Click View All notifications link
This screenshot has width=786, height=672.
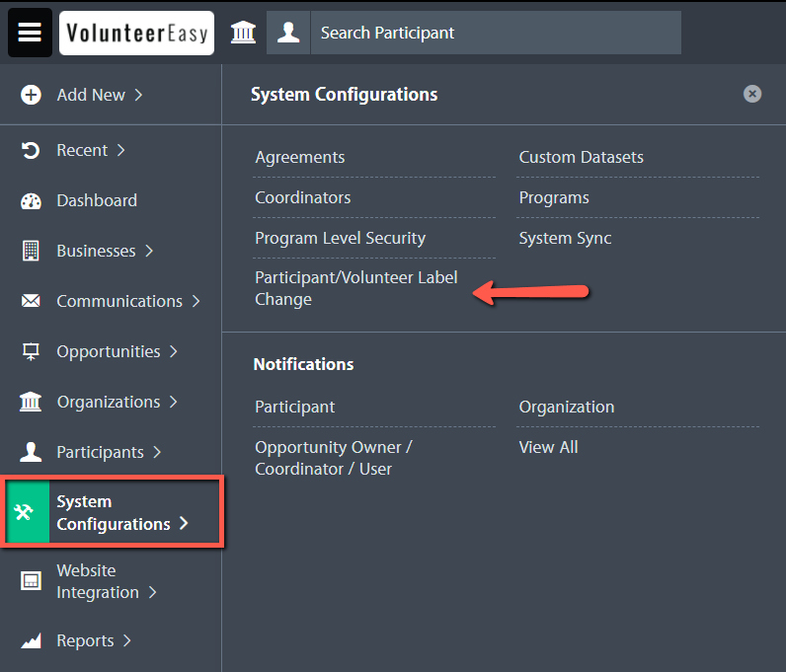(x=548, y=447)
